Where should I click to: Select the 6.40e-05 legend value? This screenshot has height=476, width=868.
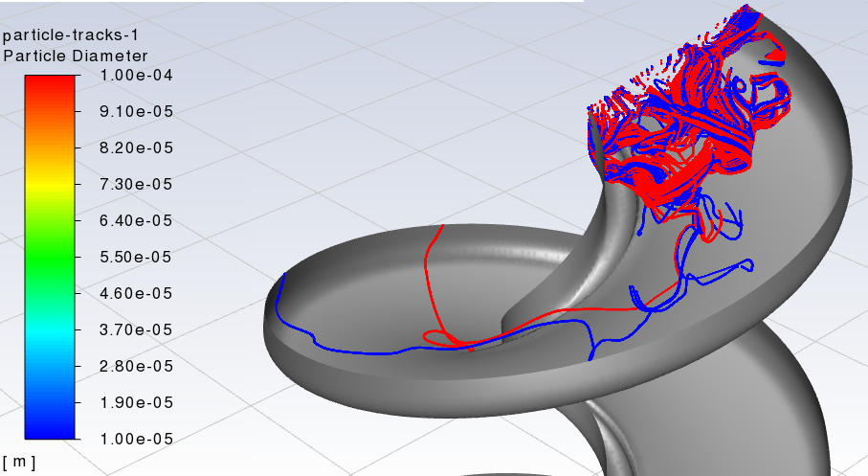point(136,220)
